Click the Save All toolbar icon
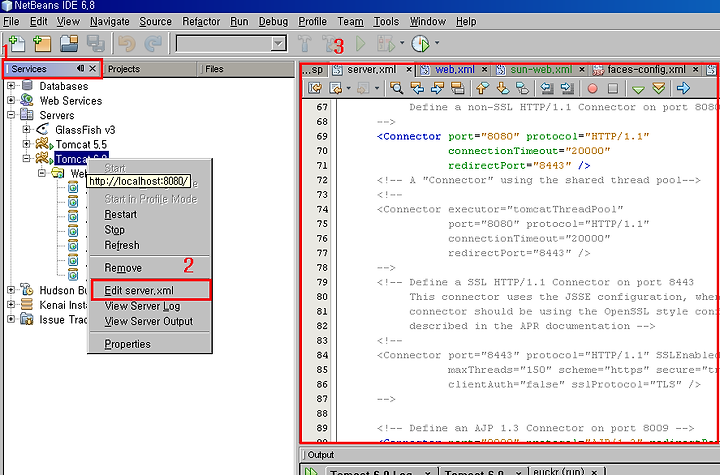The width and height of the screenshot is (720, 475). tap(96, 44)
